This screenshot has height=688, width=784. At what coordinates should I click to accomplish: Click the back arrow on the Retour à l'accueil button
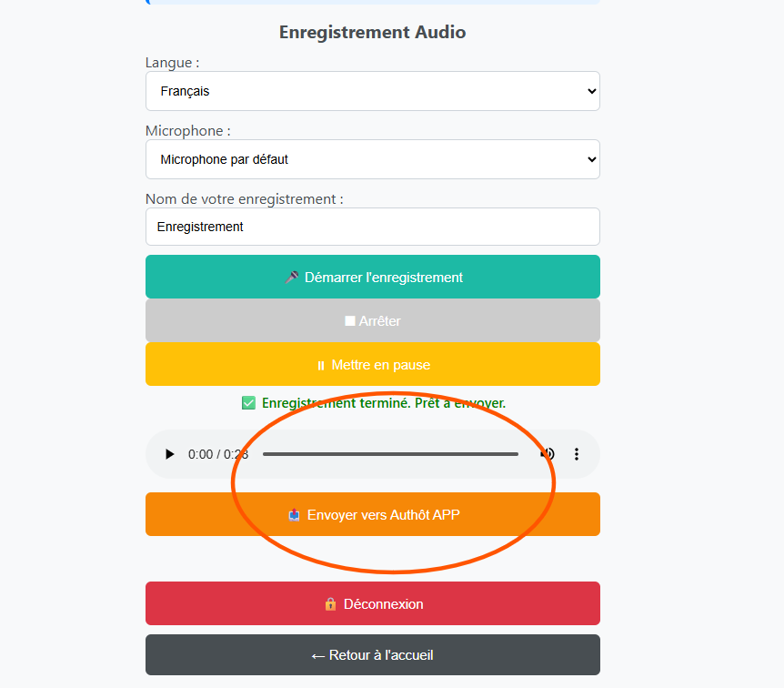coord(318,656)
